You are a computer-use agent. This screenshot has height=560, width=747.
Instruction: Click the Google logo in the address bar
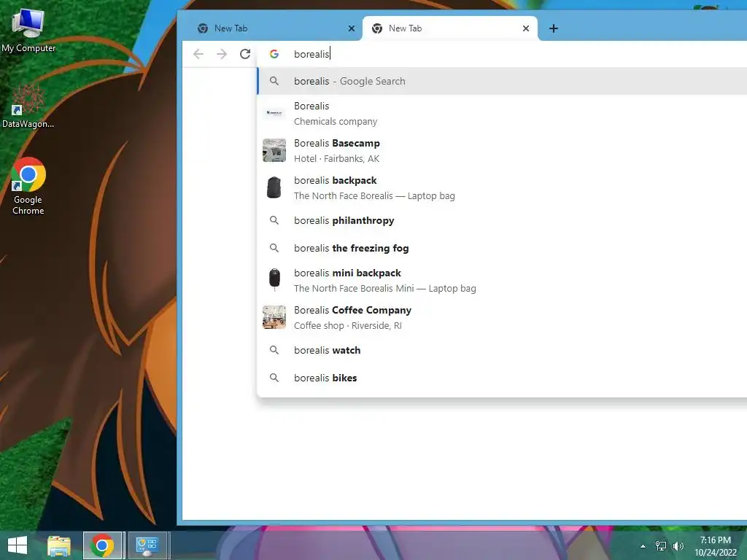[x=274, y=54]
